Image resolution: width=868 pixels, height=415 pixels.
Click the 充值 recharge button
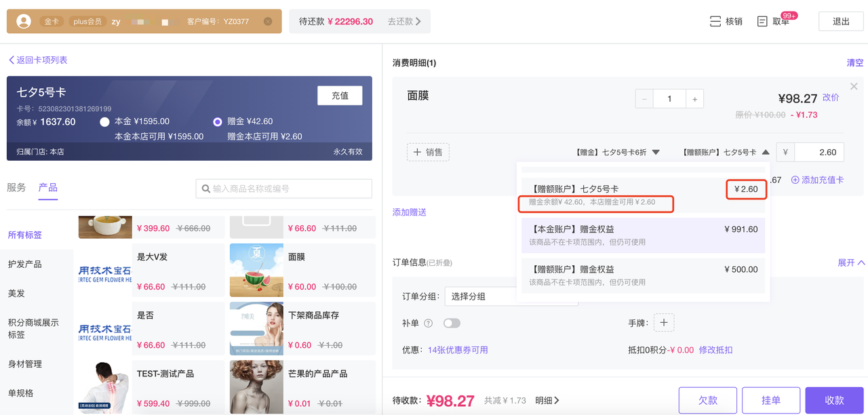point(340,96)
